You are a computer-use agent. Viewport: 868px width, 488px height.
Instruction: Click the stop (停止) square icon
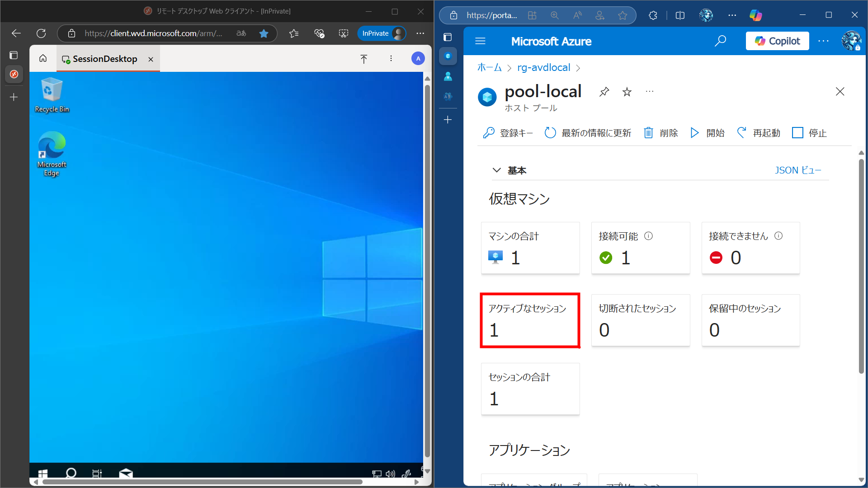click(797, 133)
